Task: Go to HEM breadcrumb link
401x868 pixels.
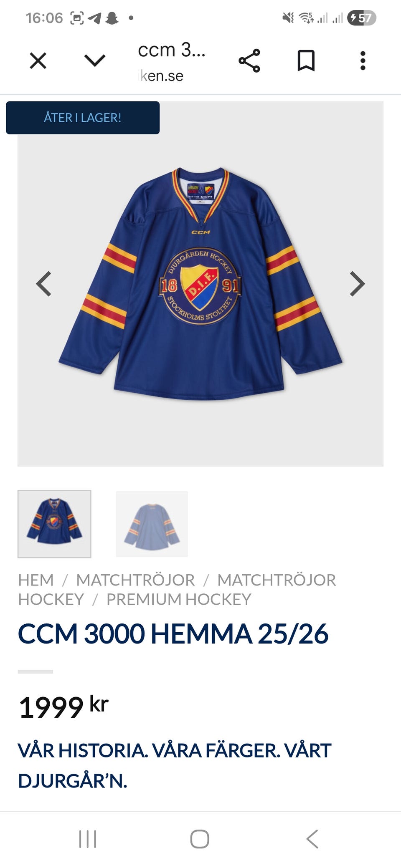Action: [36, 580]
